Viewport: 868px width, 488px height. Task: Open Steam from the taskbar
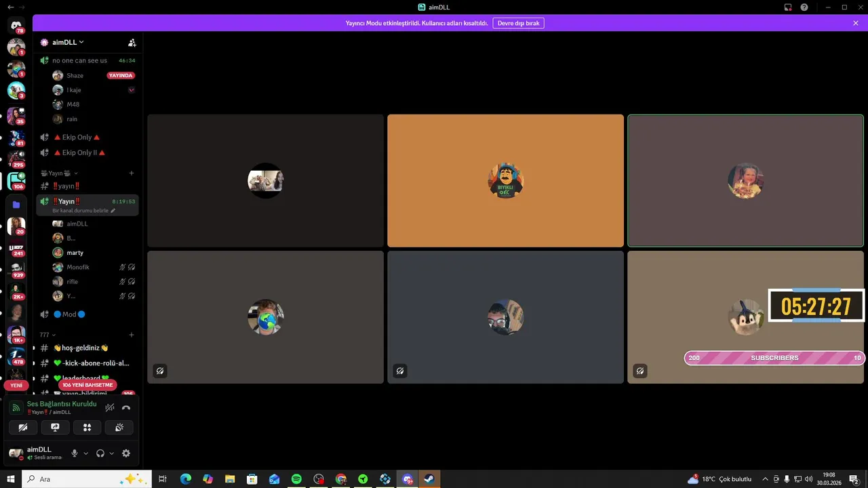click(x=429, y=479)
